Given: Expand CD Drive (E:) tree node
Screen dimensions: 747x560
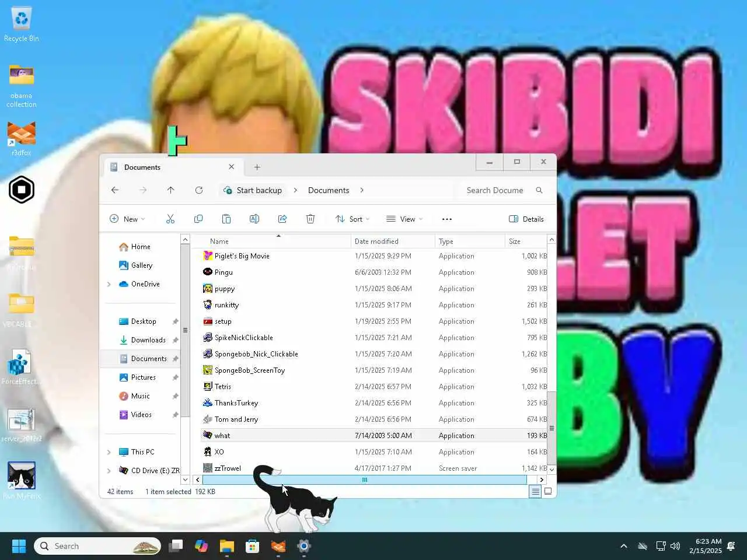Looking at the screenshot, I should [x=109, y=471].
